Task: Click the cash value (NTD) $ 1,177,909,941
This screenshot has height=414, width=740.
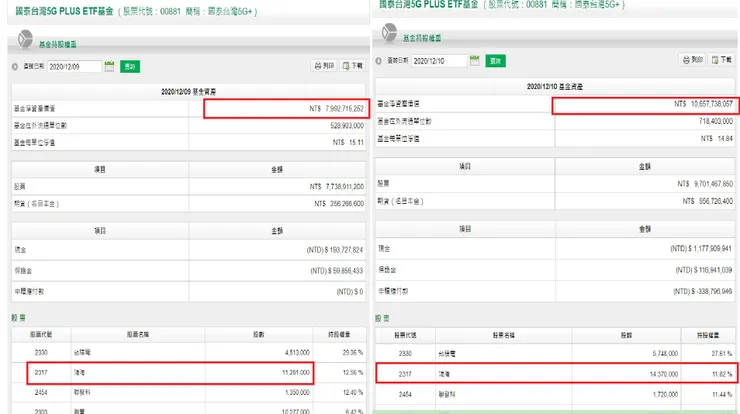Action: (701, 248)
